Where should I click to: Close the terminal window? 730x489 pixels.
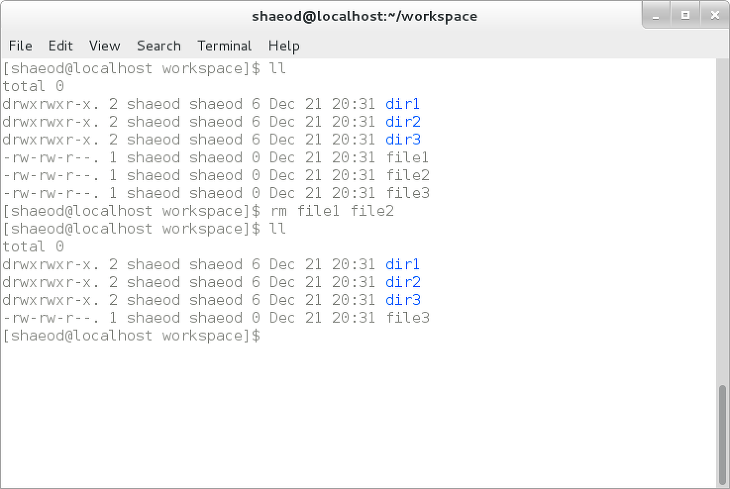[x=715, y=15]
